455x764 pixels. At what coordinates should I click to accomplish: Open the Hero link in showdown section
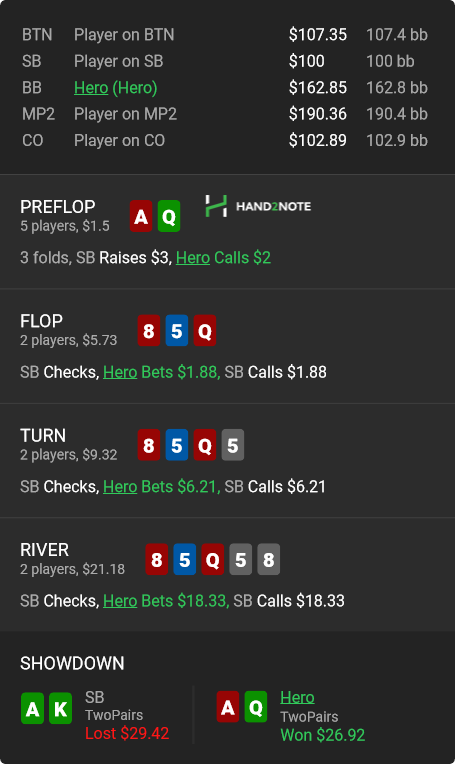[x=297, y=697]
